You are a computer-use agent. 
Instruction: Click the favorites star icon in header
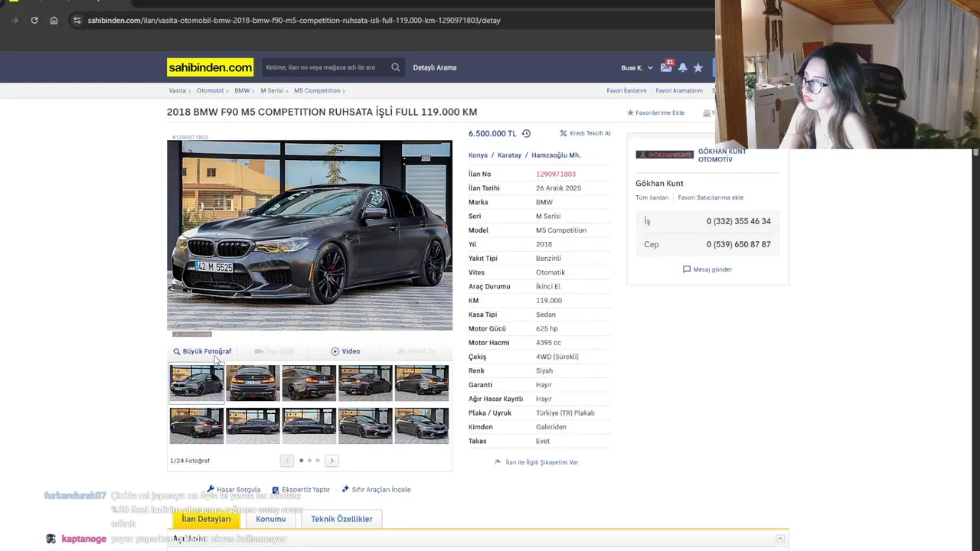[697, 67]
